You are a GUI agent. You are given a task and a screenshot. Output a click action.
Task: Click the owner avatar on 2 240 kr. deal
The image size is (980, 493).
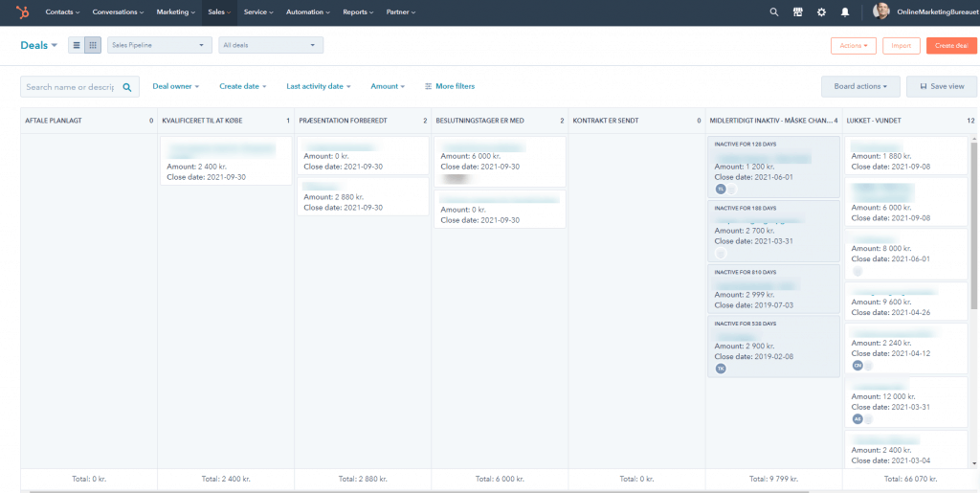(x=857, y=366)
